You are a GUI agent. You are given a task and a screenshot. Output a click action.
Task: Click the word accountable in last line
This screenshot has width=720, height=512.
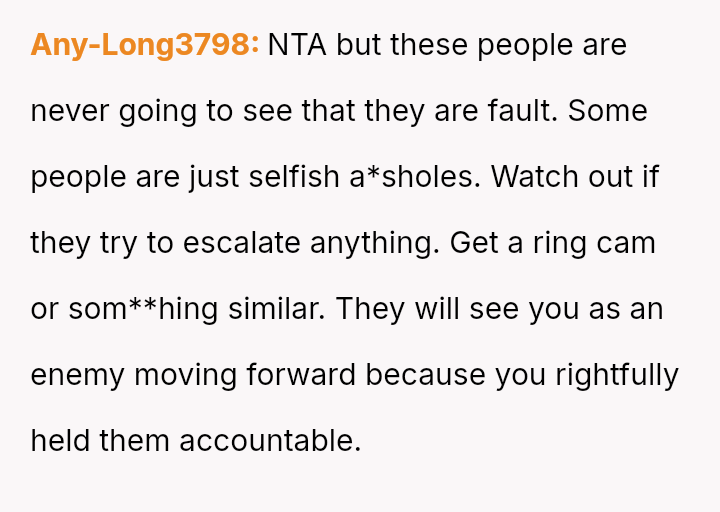coord(270,441)
